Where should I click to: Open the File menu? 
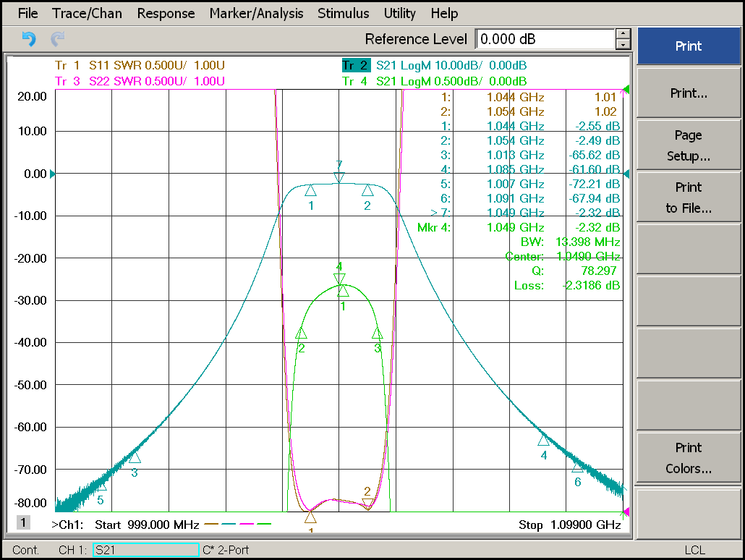(x=27, y=13)
